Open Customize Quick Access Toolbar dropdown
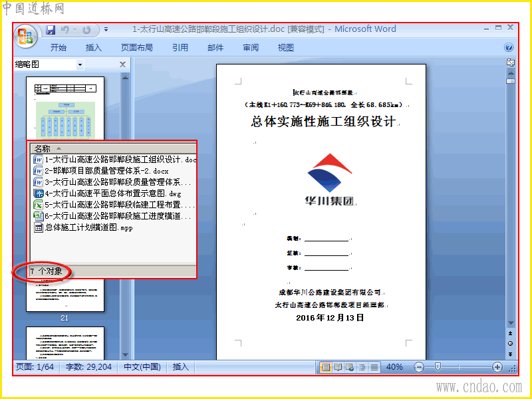532x399 pixels. tap(106, 29)
